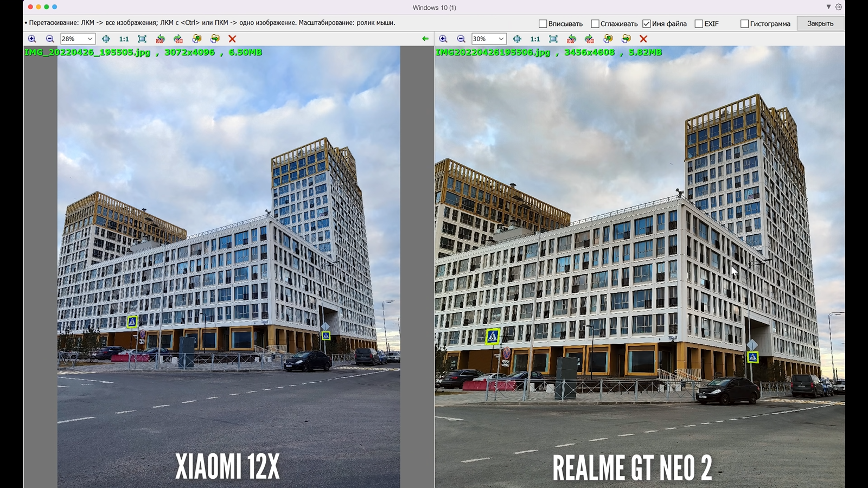Click the Xiaomi 12X photo in left pane
Viewport: 868px width, 488px height.
click(x=228, y=267)
